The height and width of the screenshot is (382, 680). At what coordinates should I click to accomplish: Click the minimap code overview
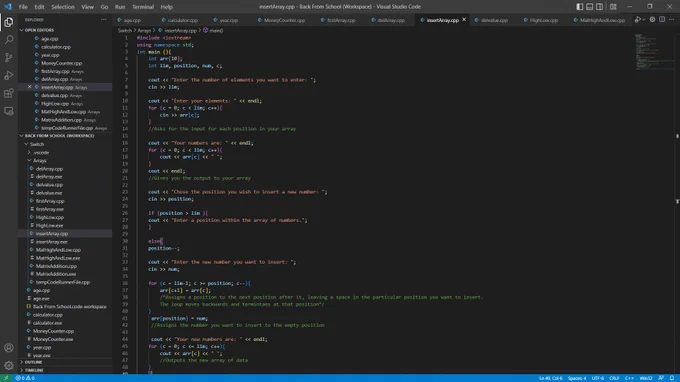pyautogui.click(x=654, y=52)
